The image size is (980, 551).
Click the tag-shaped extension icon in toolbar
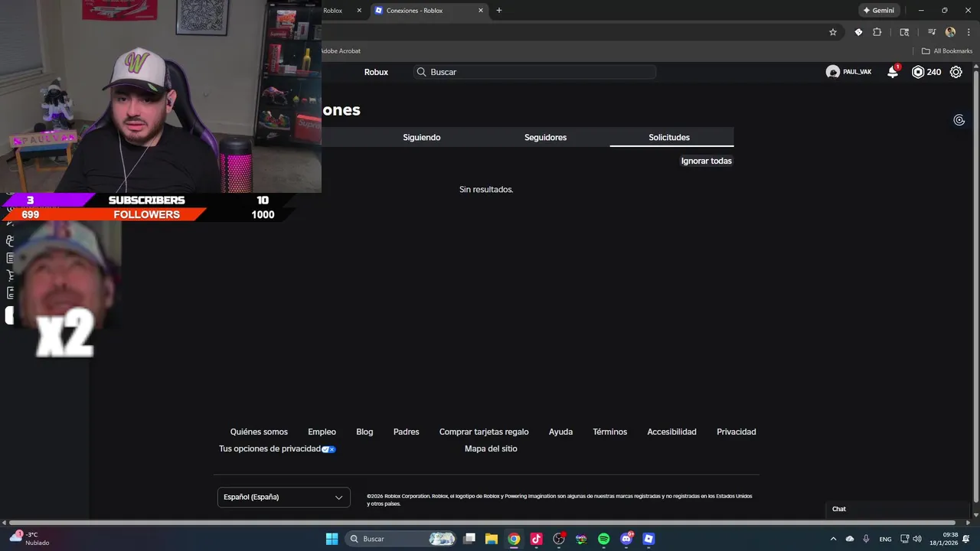[858, 32]
